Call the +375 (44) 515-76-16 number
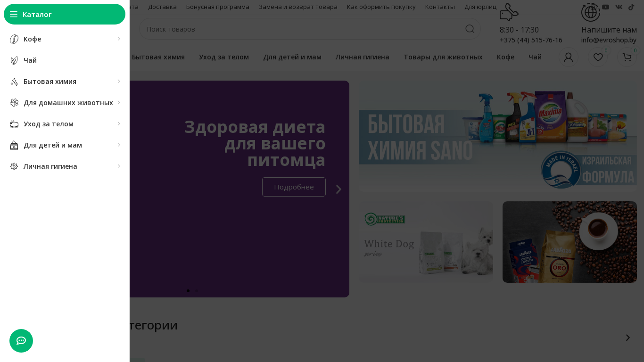This screenshot has width=644, height=362. (531, 40)
